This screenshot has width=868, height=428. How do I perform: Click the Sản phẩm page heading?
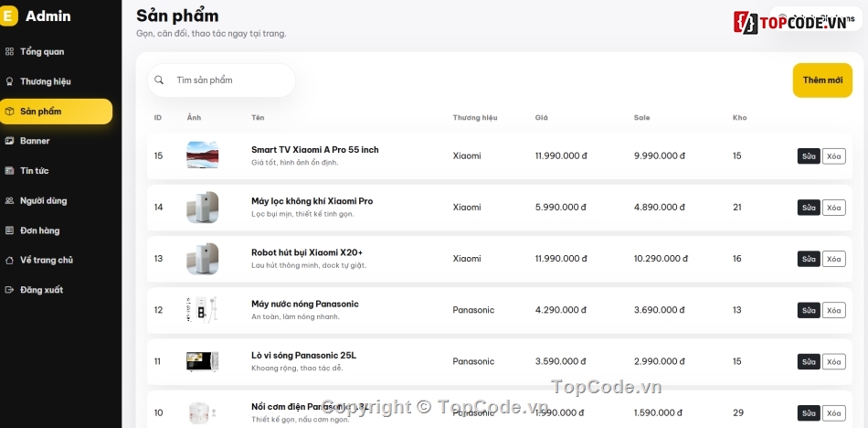(x=177, y=16)
